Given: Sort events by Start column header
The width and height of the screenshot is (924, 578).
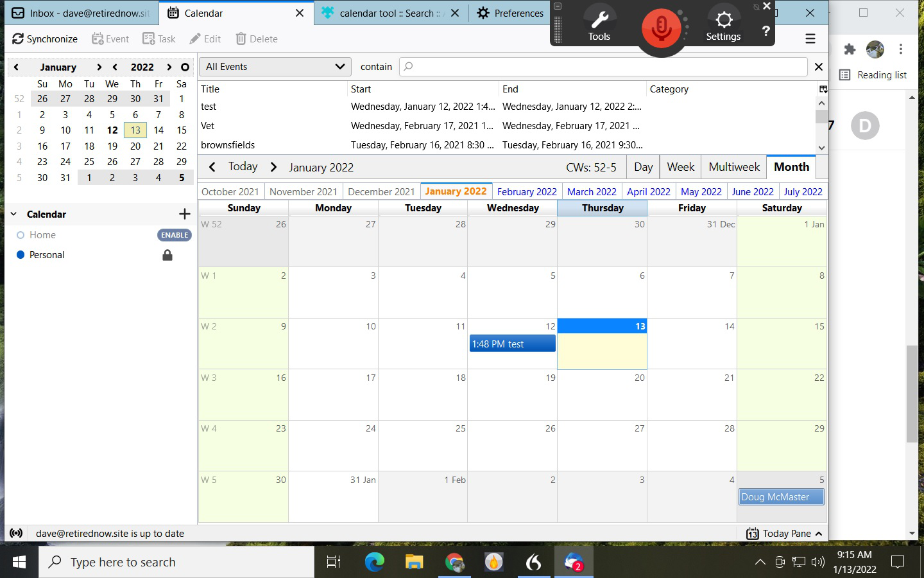Looking at the screenshot, I should (x=422, y=89).
